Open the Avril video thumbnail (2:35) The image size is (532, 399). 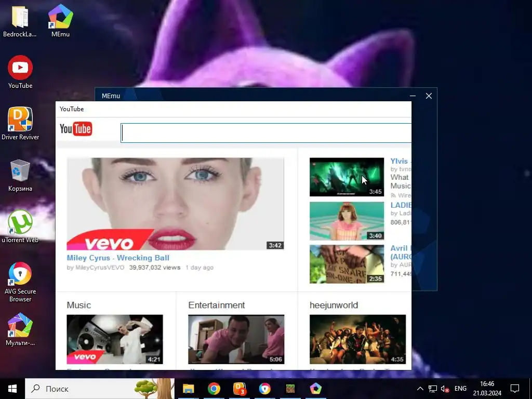347,264
